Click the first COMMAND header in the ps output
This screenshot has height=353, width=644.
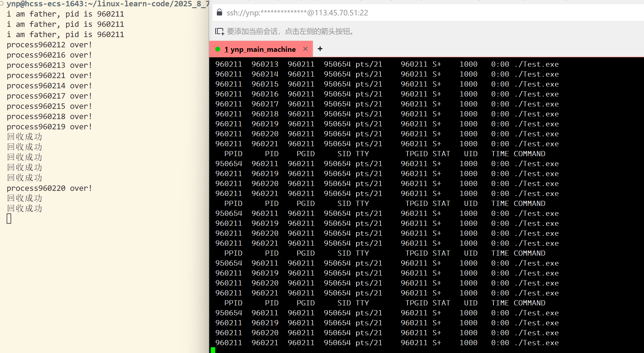pos(529,154)
